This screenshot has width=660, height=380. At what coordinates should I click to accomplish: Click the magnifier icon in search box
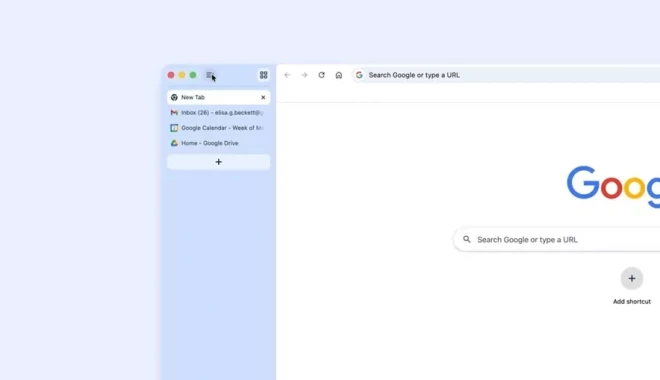[x=467, y=239]
